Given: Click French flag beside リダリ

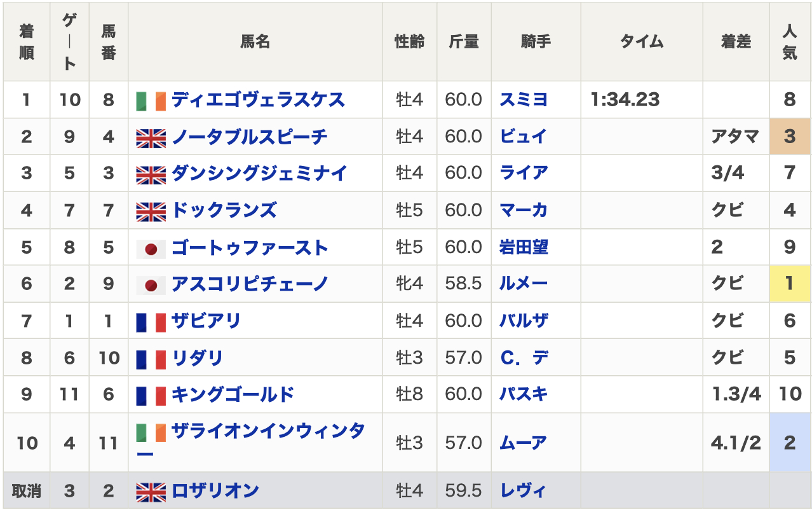Looking at the screenshot, I should (x=151, y=359).
